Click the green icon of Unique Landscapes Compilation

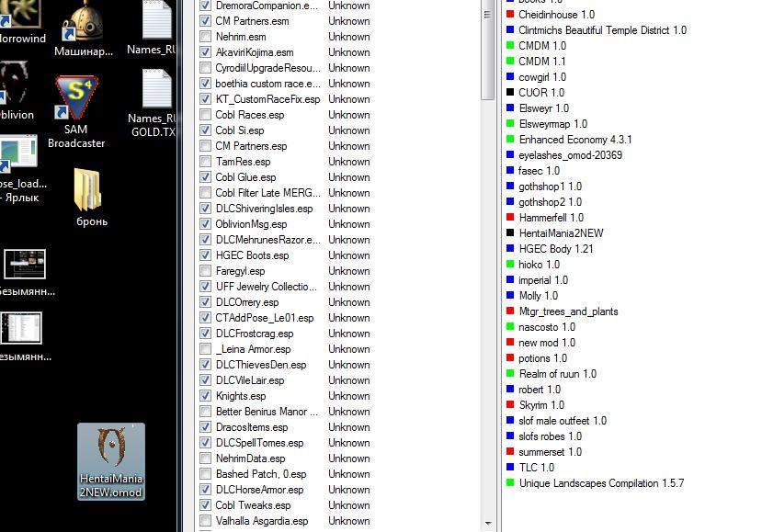pyautogui.click(x=510, y=482)
